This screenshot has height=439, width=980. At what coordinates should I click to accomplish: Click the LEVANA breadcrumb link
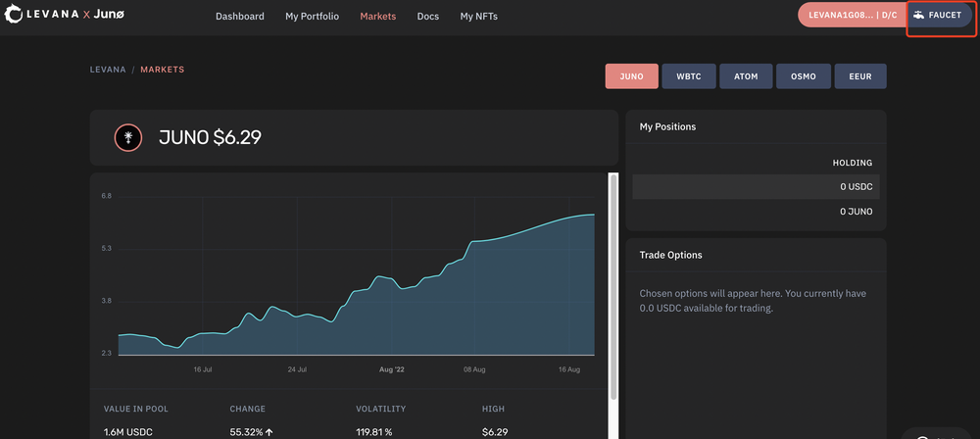[108, 70]
